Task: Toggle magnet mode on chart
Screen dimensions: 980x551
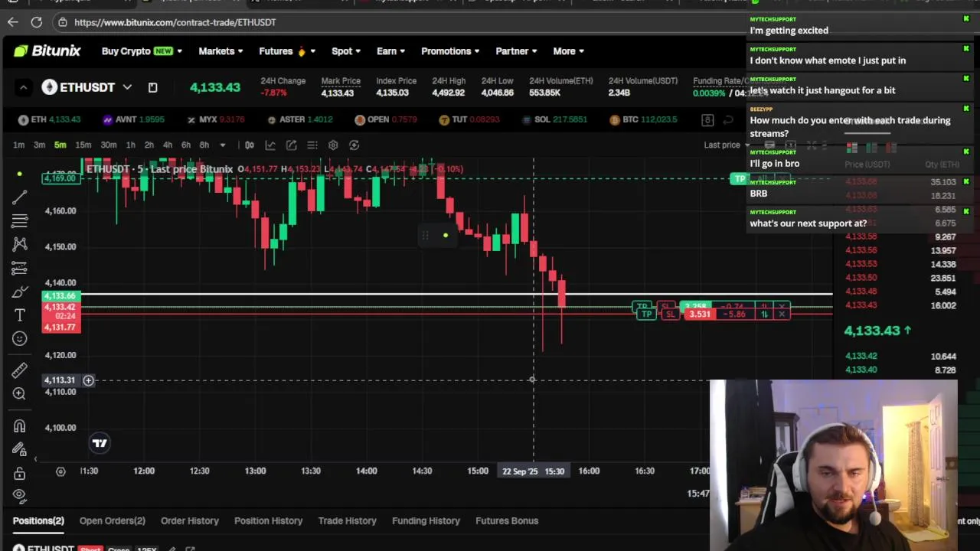Action: click(x=19, y=425)
